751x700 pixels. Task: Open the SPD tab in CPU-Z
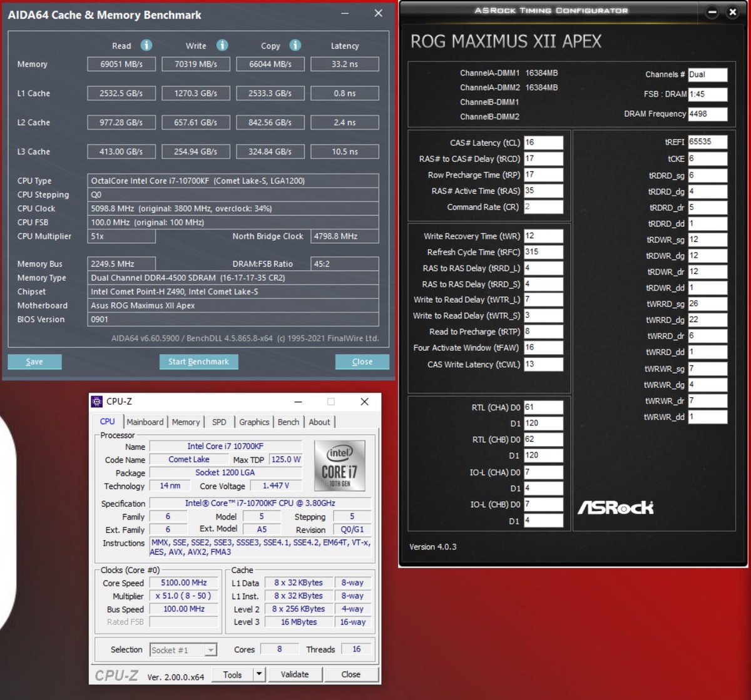tap(219, 422)
